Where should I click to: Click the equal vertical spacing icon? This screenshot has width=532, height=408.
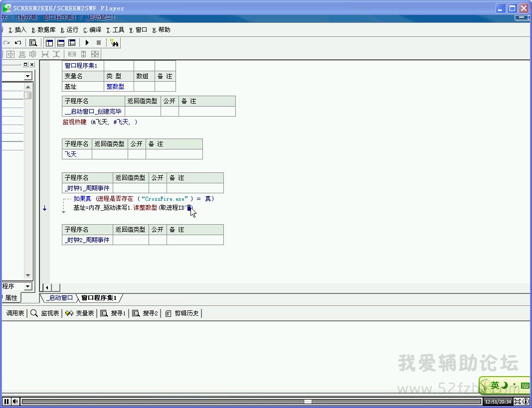coord(56,54)
